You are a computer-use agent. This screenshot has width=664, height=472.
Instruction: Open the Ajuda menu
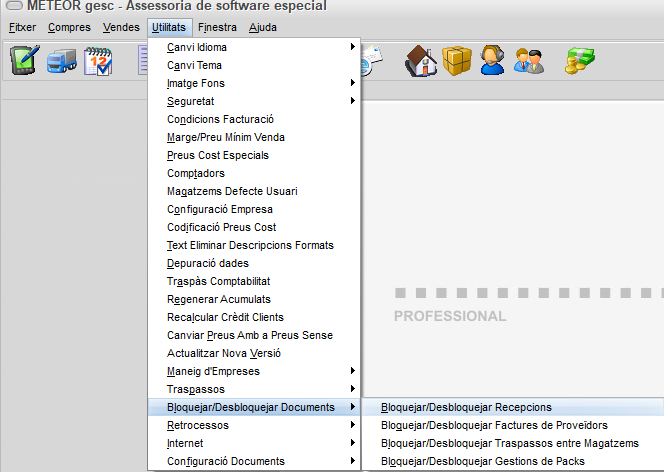pyautogui.click(x=263, y=28)
